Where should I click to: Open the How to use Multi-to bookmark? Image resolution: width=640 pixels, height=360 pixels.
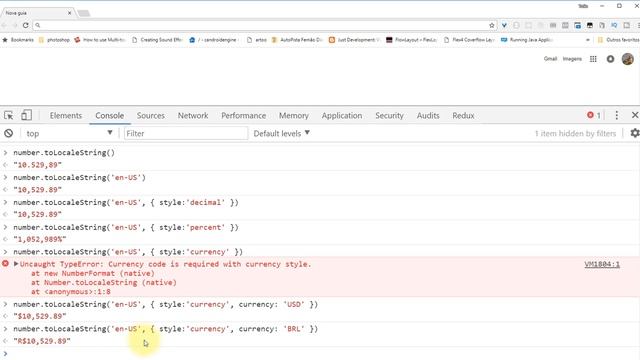pos(100,40)
